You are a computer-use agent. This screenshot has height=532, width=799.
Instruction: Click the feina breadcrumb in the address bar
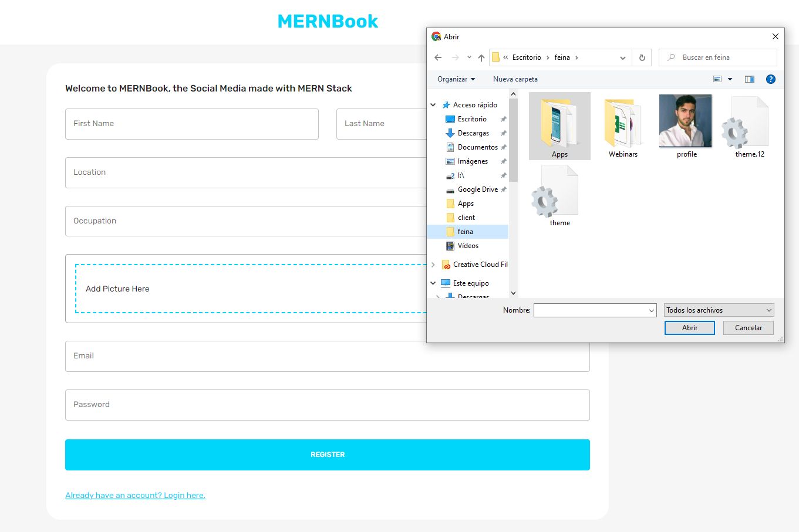(562, 57)
